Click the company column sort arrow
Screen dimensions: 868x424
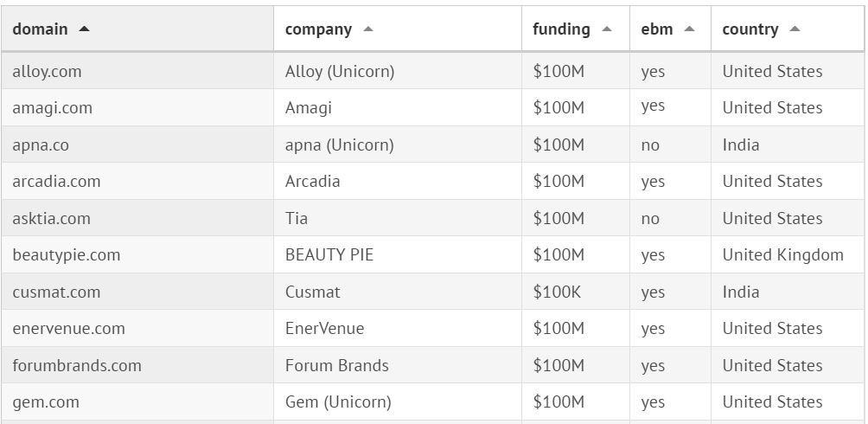tap(368, 29)
